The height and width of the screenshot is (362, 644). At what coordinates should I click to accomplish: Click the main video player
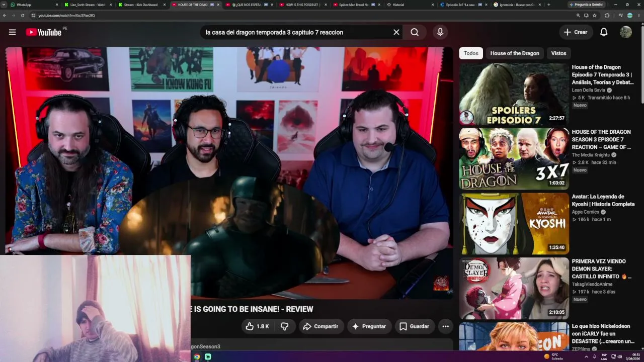click(229, 173)
